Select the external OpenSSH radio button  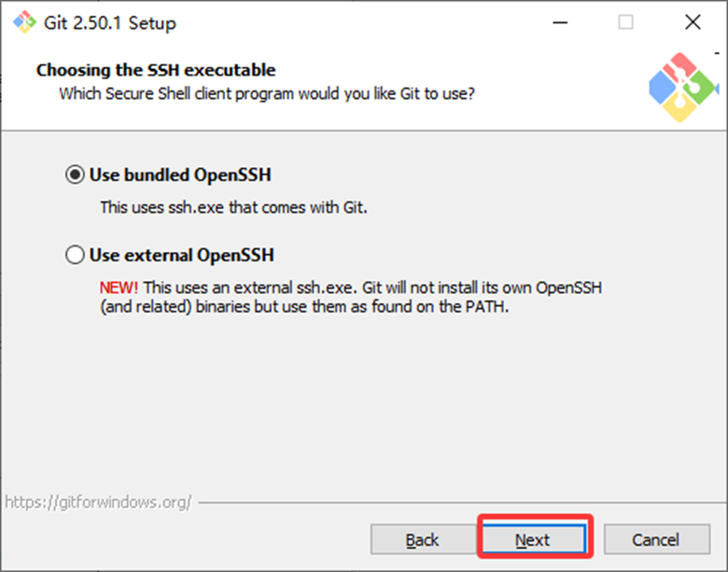75,255
